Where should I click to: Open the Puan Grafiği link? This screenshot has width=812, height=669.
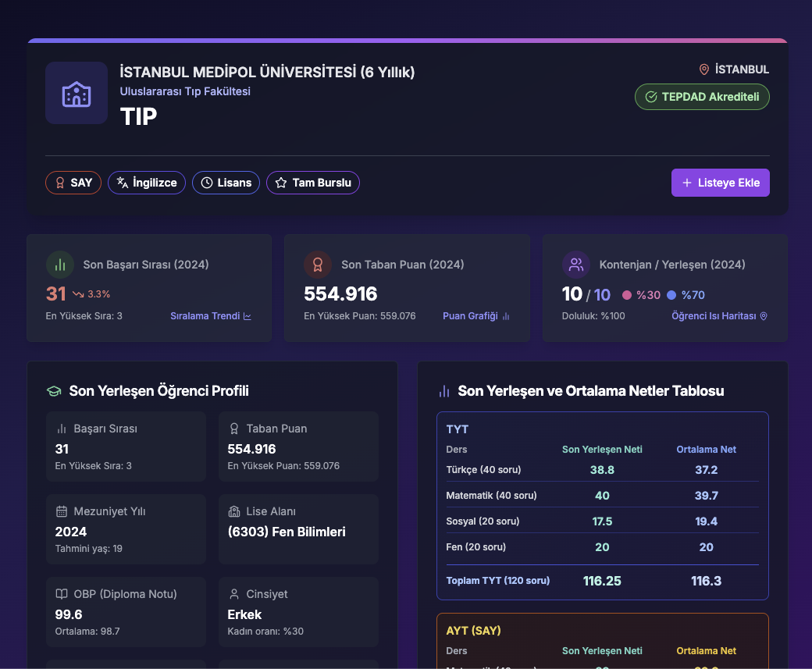coord(476,316)
